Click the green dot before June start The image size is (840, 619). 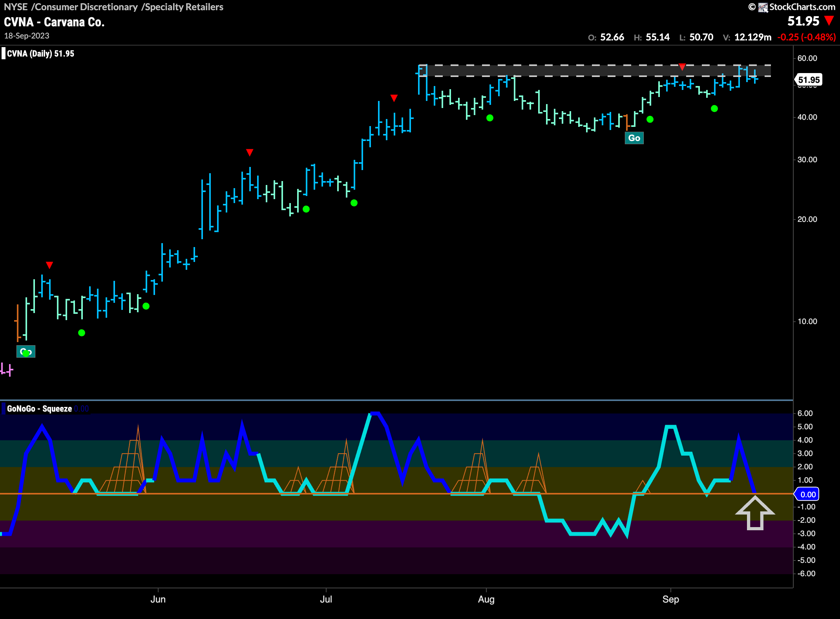click(x=146, y=306)
